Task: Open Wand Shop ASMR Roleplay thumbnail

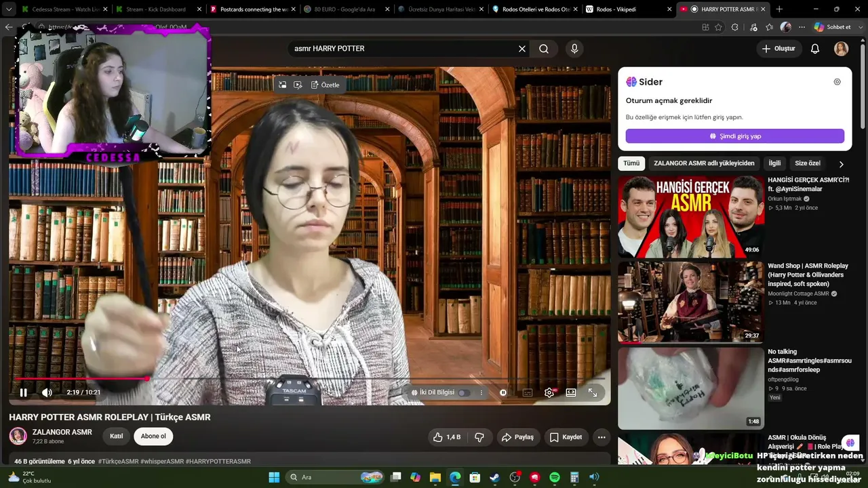Action: pyautogui.click(x=691, y=302)
